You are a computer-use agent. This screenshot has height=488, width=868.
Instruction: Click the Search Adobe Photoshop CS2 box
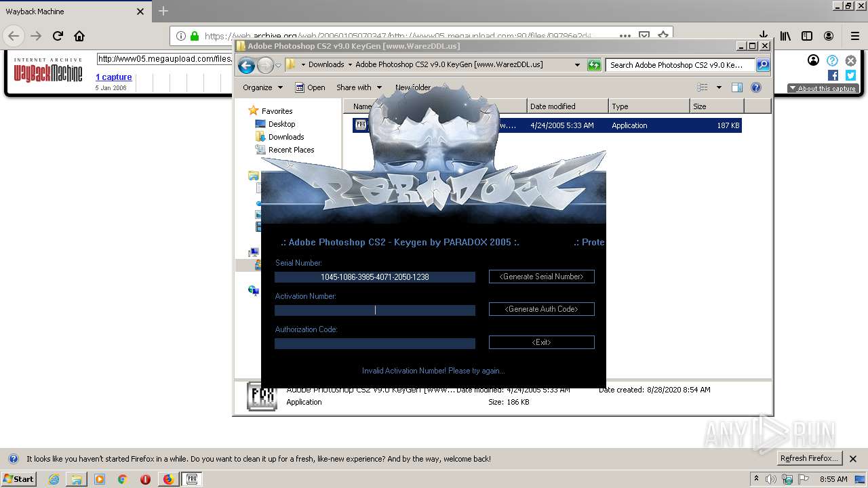pos(680,65)
